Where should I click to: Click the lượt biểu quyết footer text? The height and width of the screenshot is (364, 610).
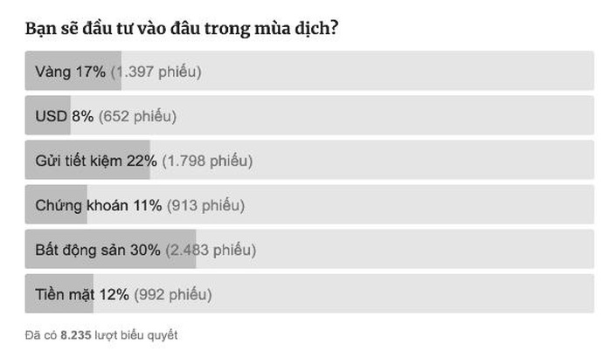(136, 335)
